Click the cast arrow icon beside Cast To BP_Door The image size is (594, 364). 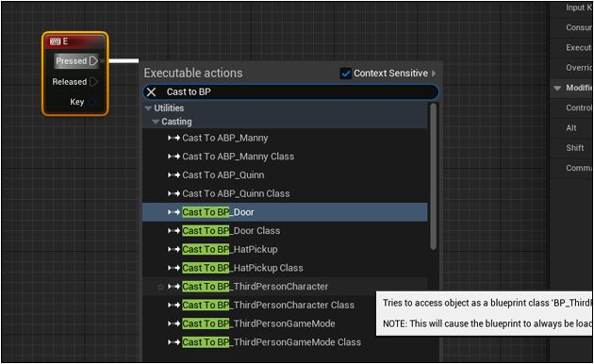click(x=173, y=212)
